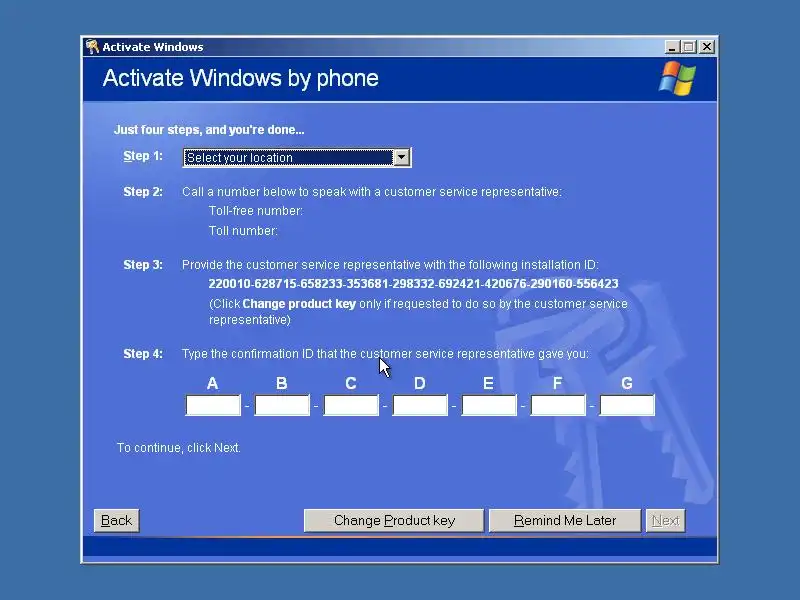Viewport: 800px width, 600px height.
Task: Click the confirmation ID field A
Action: tap(213, 405)
